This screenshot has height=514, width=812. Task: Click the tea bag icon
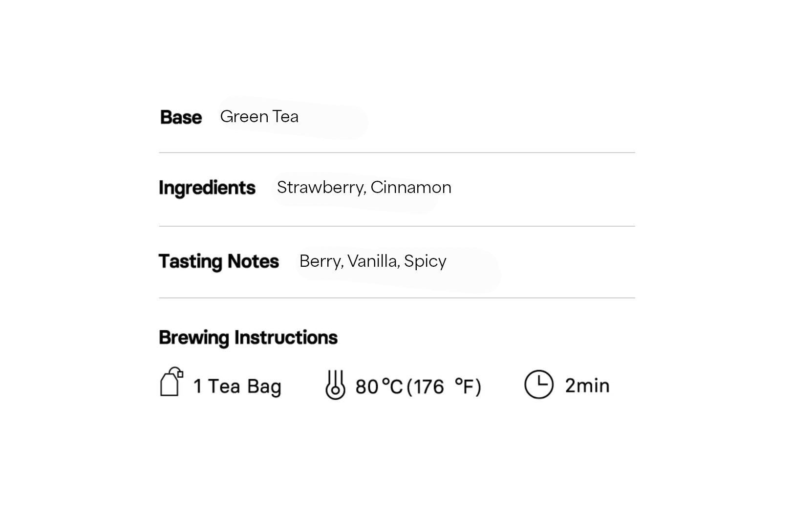click(171, 383)
